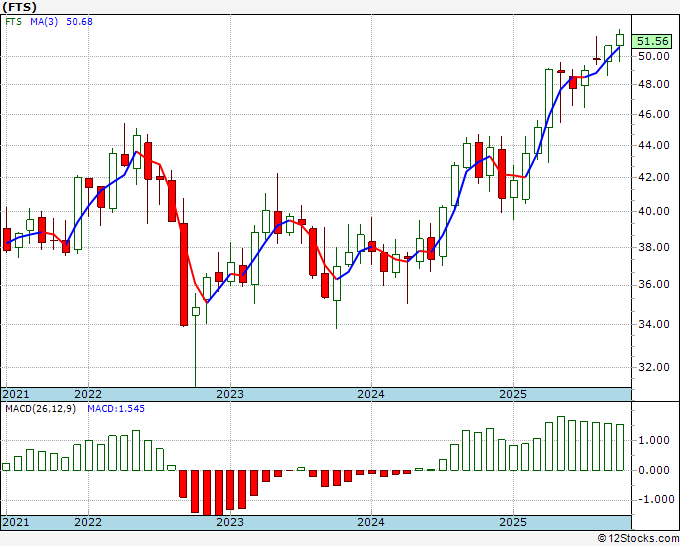
Task: Click 2022 on the MACD timeline
Action: click(x=88, y=522)
